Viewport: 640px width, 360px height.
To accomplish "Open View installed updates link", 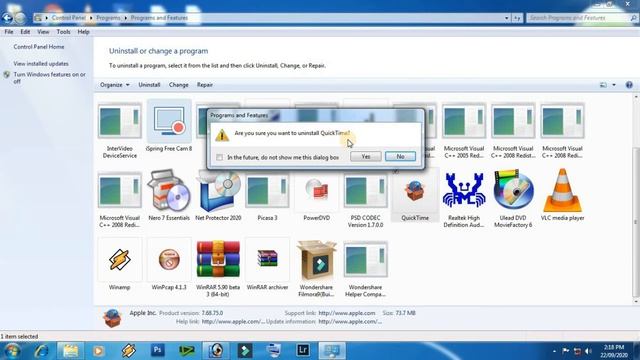I will click(41, 64).
